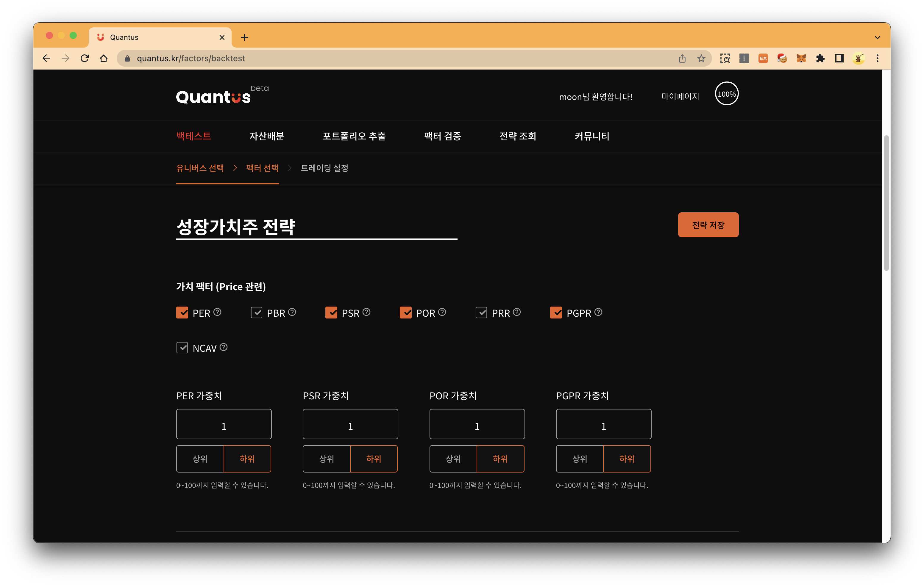Screen dimensions: 924x587
Task: Switch to the 자산배분 tab
Action: [x=266, y=136]
